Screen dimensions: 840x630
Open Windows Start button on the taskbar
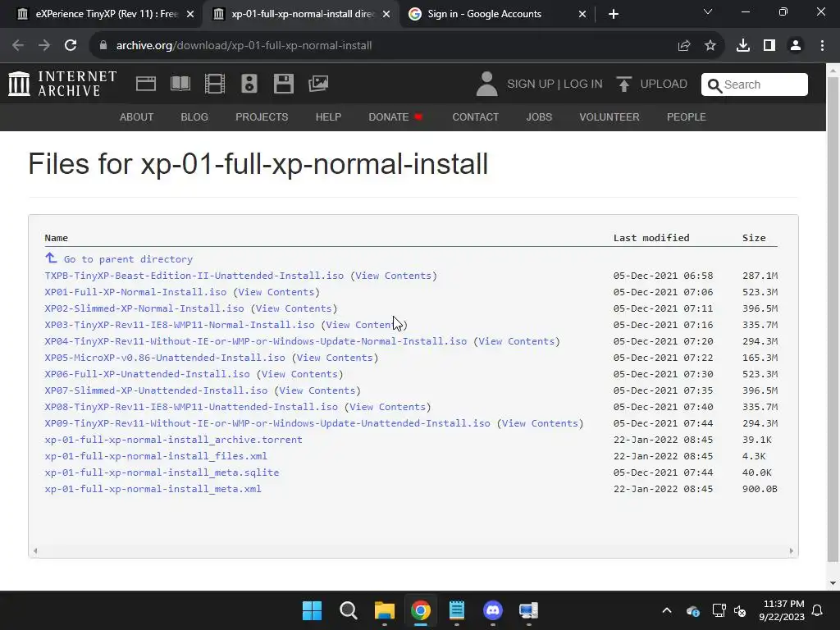[x=312, y=610]
